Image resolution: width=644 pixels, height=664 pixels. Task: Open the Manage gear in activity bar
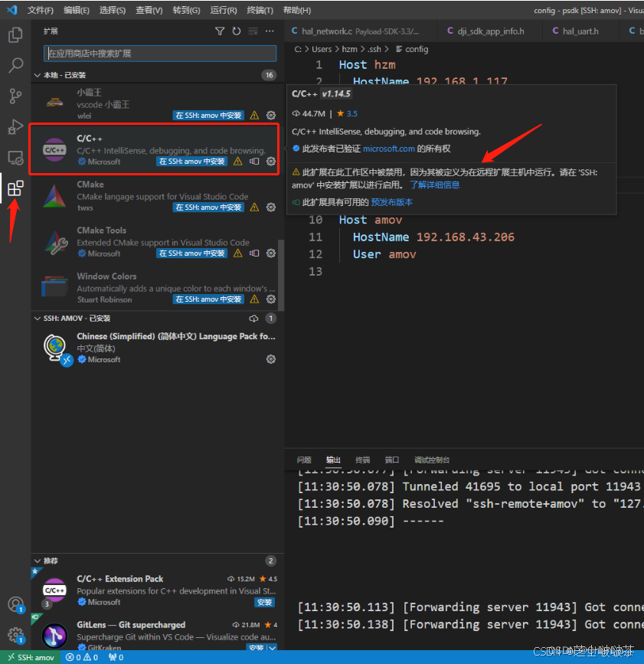[x=15, y=635]
